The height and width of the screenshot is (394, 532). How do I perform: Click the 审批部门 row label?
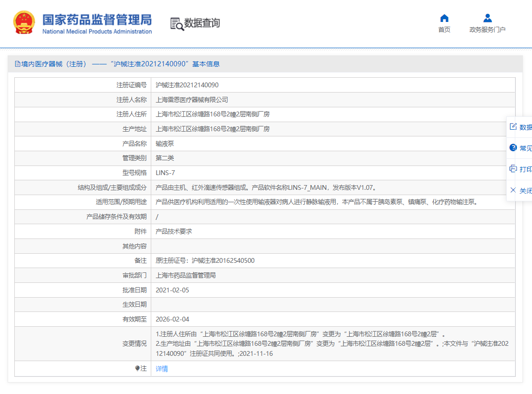(x=135, y=275)
